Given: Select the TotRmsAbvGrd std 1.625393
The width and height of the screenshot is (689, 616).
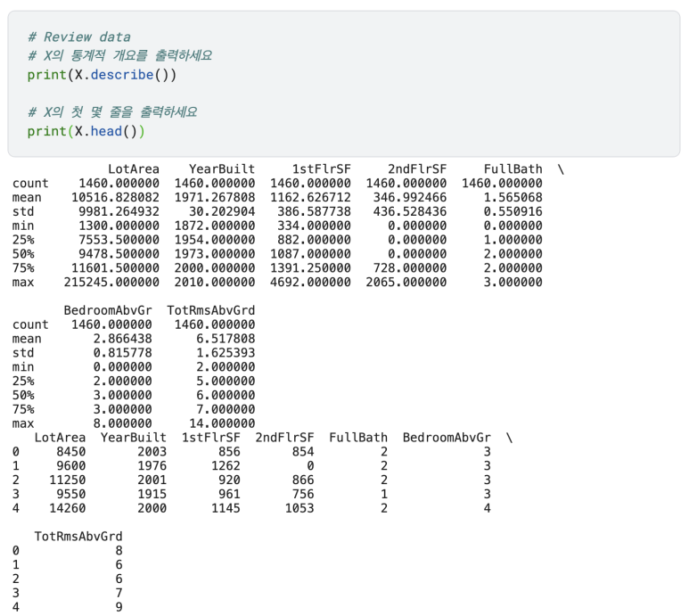Looking at the screenshot, I should [226, 352].
